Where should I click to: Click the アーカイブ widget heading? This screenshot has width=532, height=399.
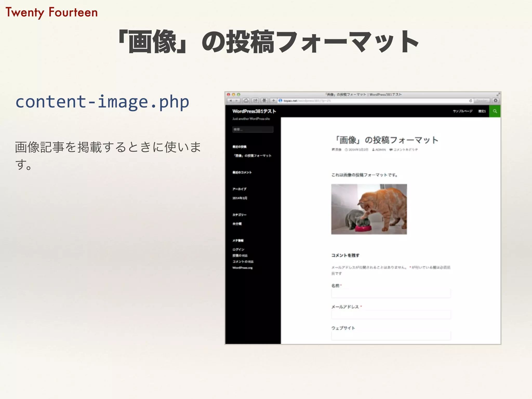pos(239,189)
